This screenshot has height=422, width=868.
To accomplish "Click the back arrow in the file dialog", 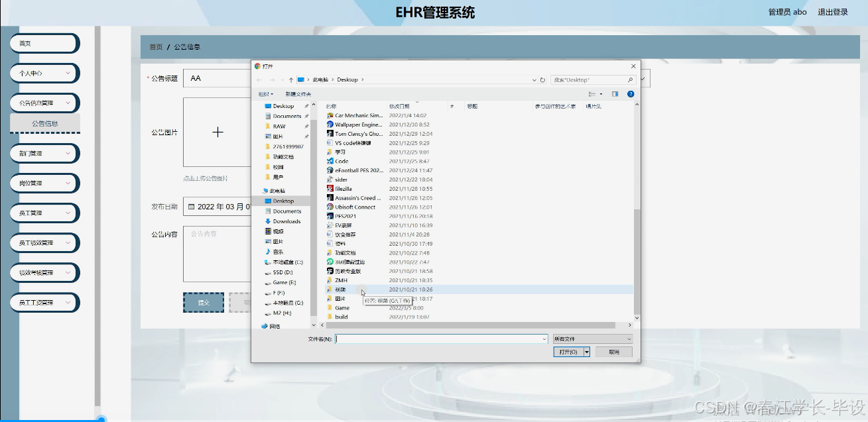I will (x=259, y=81).
